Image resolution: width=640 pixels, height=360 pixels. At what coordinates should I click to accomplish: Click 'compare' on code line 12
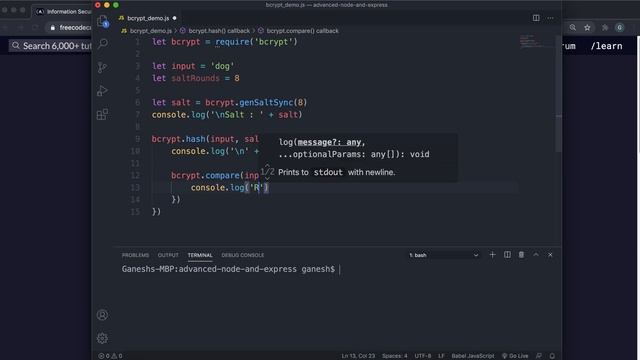click(222, 176)
